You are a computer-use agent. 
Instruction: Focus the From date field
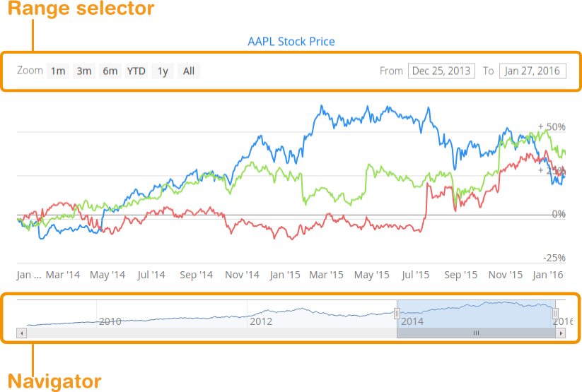point(441,71)
